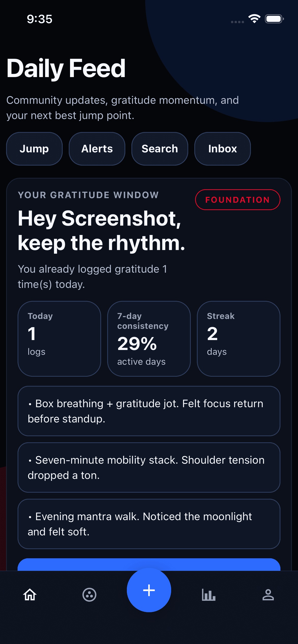Tap the Wi-Fi status icon
298x644 pixels.
pyautogui.click(x=254, y=19)
